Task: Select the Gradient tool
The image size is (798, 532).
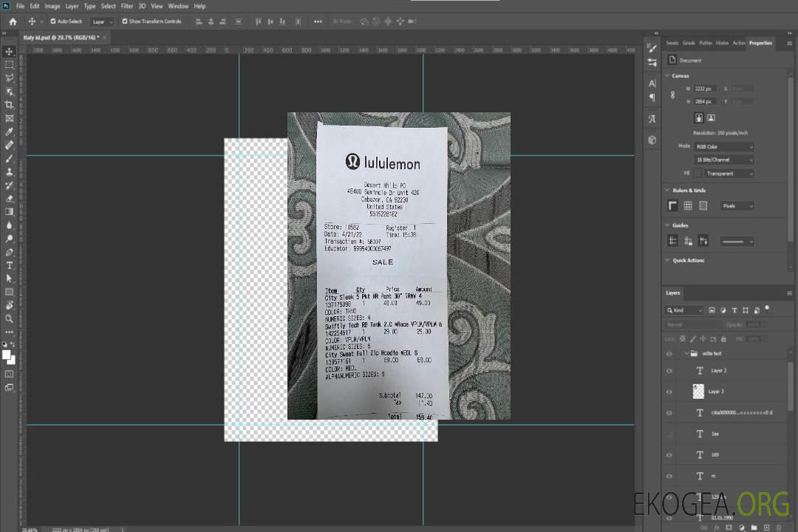Action: pyautogui.click(x=9, y=212)
